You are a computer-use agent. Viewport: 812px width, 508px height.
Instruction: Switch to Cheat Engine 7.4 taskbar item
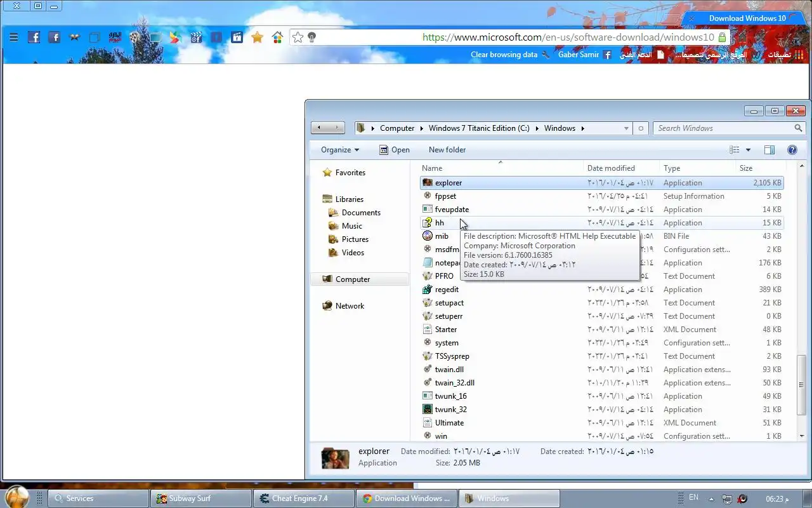point(303,498)
